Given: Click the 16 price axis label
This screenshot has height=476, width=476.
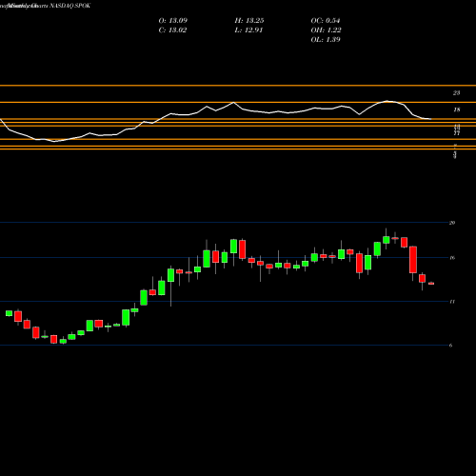Looking at the screenshot, I should coord(452,258).
